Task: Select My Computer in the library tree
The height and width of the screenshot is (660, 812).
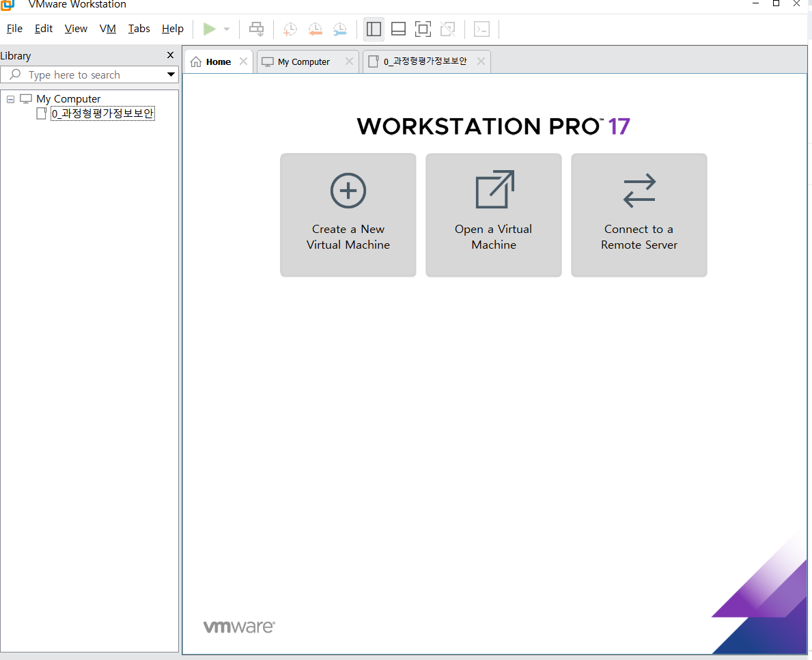Action: 68,99
